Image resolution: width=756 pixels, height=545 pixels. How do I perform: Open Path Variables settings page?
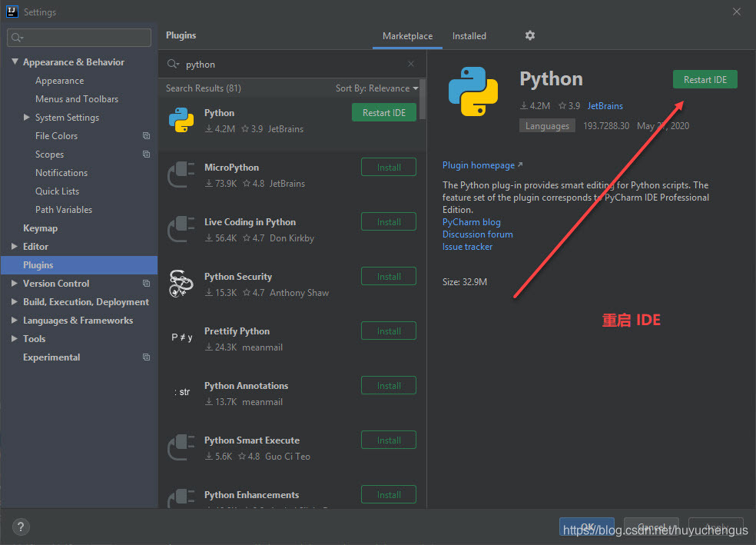tap(64, 210)
